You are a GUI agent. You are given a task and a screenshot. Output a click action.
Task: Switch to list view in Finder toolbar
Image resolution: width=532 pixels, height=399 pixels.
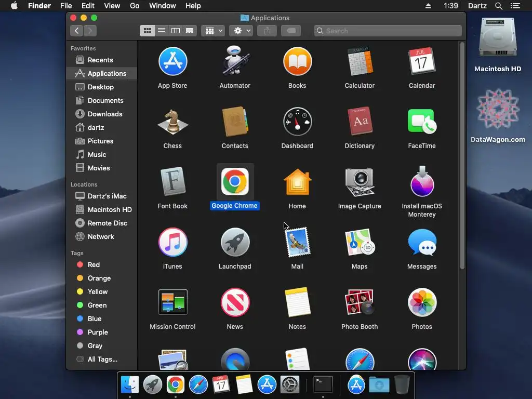162,31
